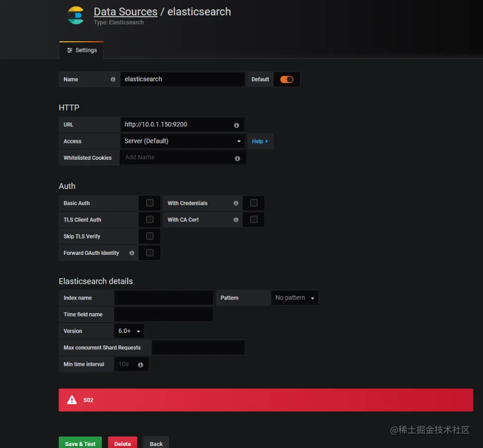The width and height of the screenshot is (483, 448).
Task: Click the info icon in Whitelisted Cookies
Action: (237, 158)
